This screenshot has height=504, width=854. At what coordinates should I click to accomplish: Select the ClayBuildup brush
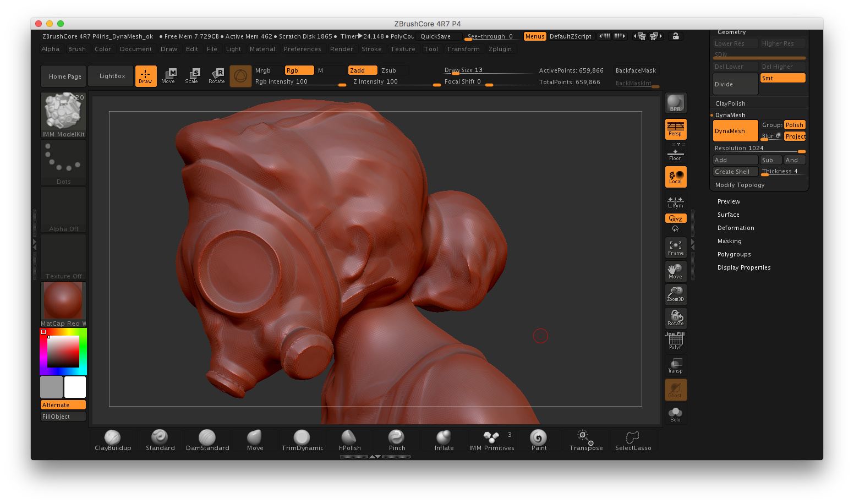[113, 440]
